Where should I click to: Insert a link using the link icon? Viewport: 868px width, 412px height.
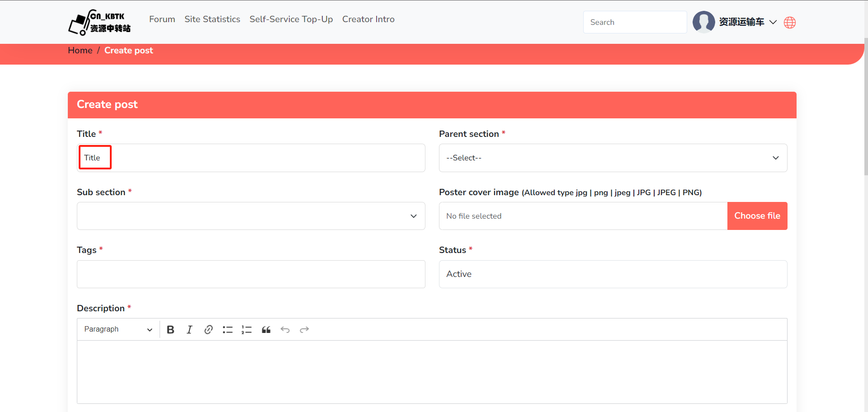208,330
